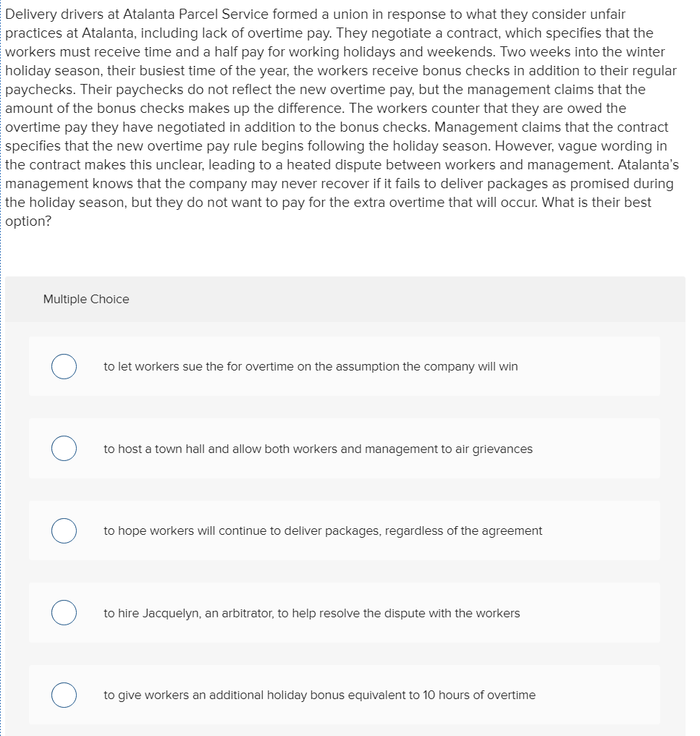Image resolution: width=700 pixels, height=736 pixels.
Task: Click the "to give workers an additional" answer text
Action: (319, 695)
